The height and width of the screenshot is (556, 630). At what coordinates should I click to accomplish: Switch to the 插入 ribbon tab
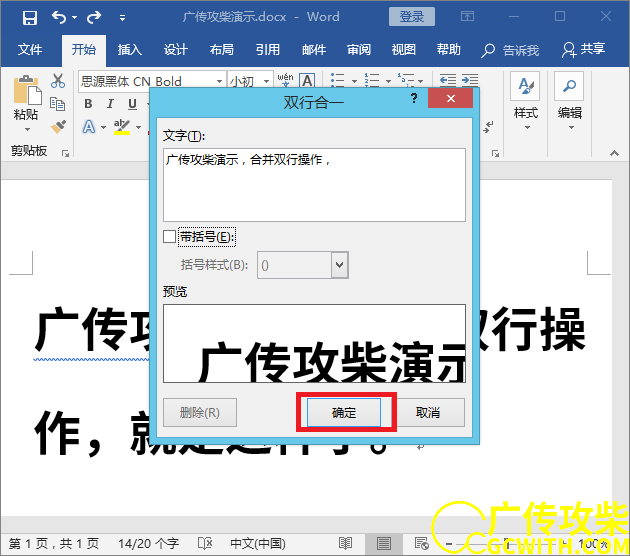click(129, 49)
